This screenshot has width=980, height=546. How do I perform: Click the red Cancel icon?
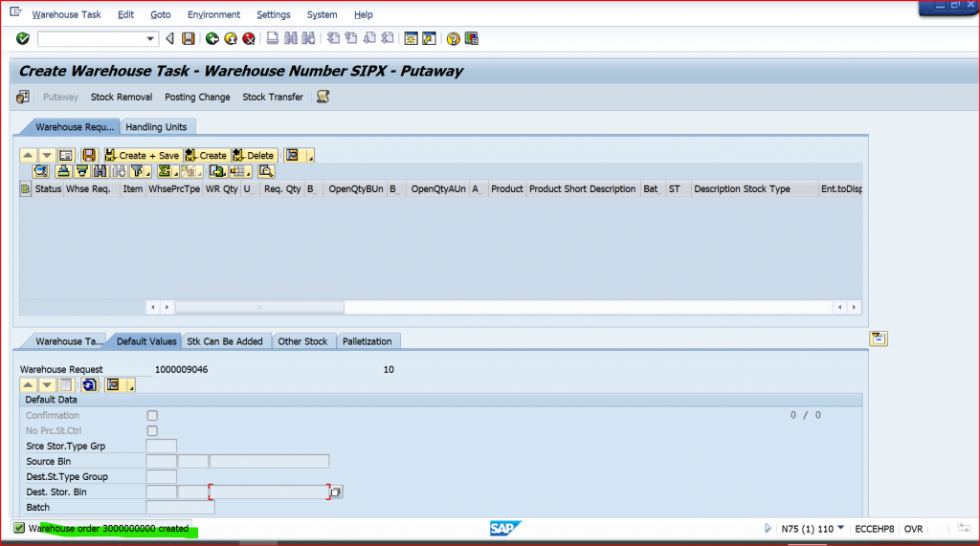(249, 39)
